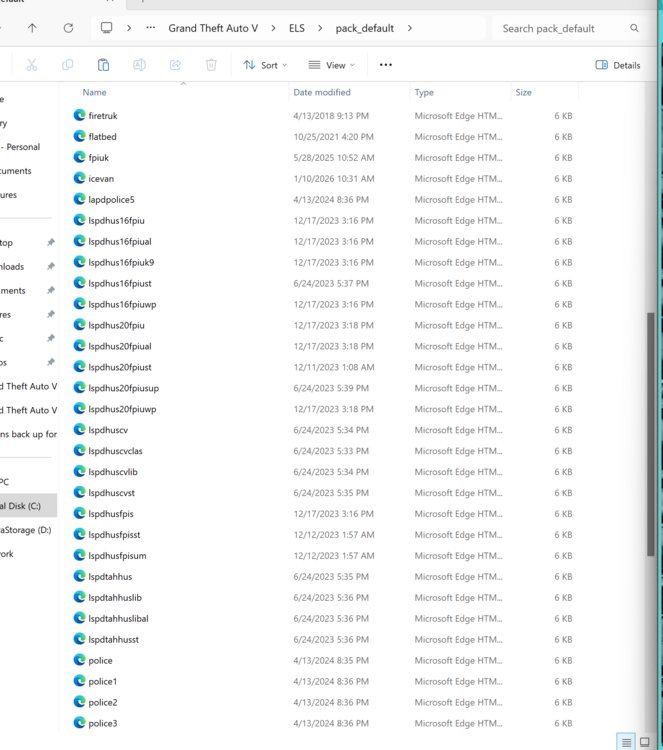Sort by Size column header
The image size is (663, 750).
[523, 92]
